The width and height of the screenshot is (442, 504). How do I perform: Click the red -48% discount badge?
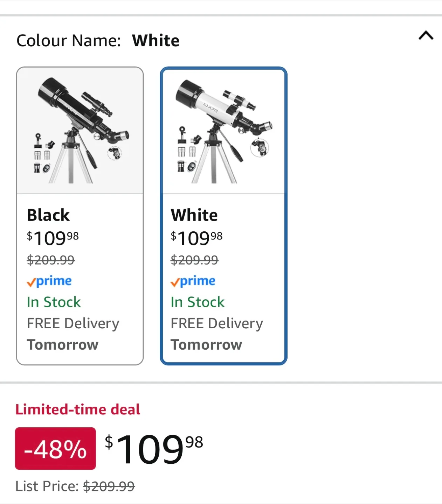coord(55,448)
